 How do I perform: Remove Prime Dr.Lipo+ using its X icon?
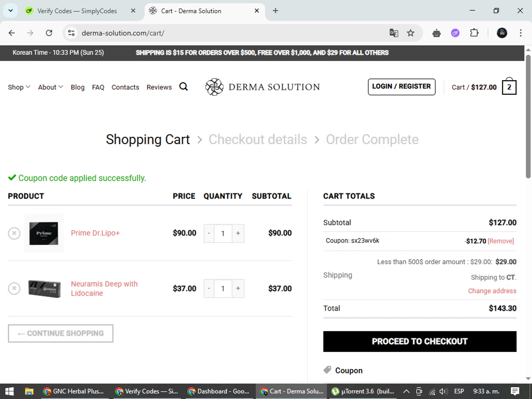click(x=14, y=233)
